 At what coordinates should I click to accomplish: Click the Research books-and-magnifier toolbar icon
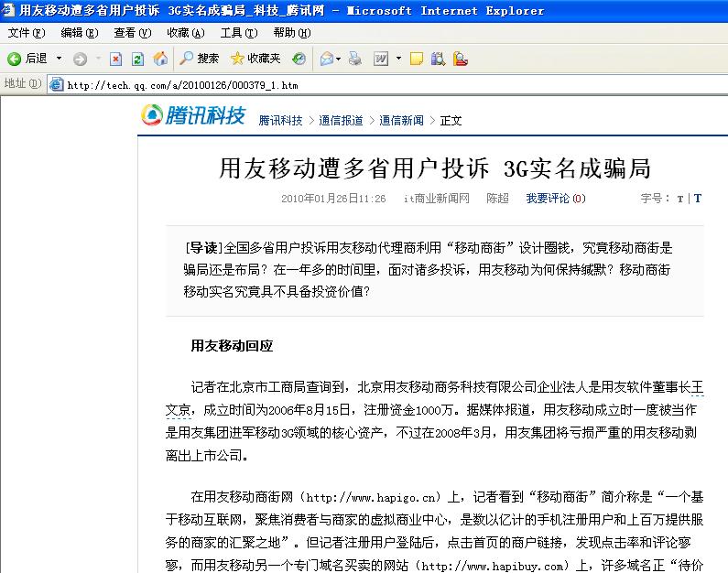point(438,59)
